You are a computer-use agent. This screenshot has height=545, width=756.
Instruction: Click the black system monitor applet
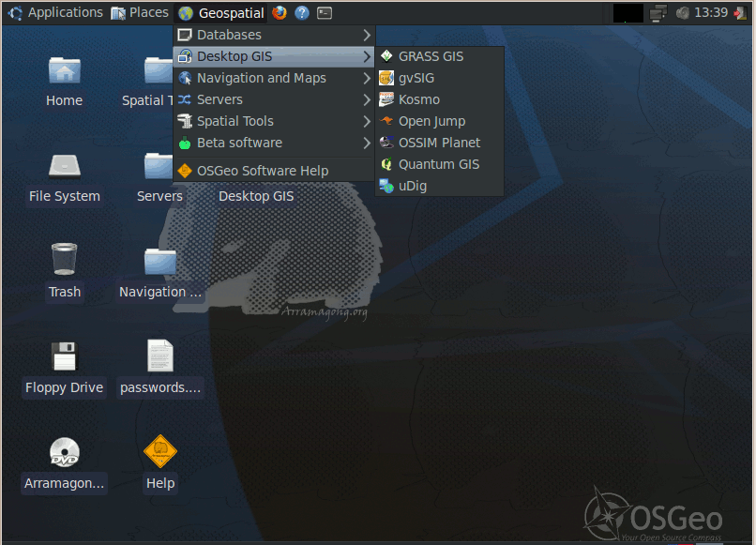pyautogui.click(x=627, y=13)
